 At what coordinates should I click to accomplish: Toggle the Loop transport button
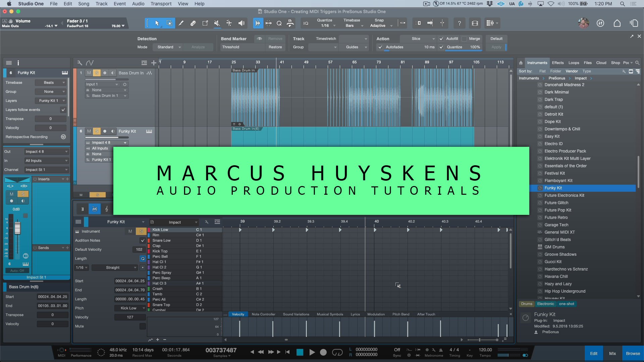[337, 352]
